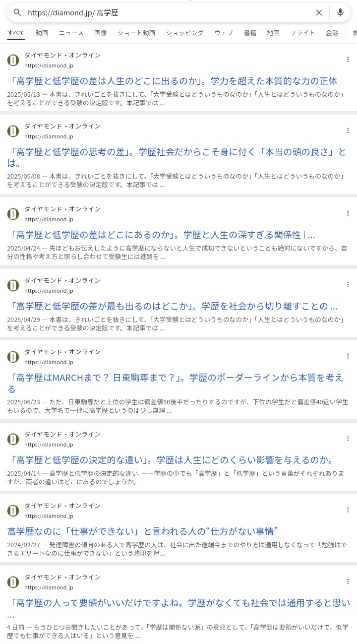Open three-dot menu for MARCH article result
Viewport: 357px width, 644px height.
(x=348, y=356)
